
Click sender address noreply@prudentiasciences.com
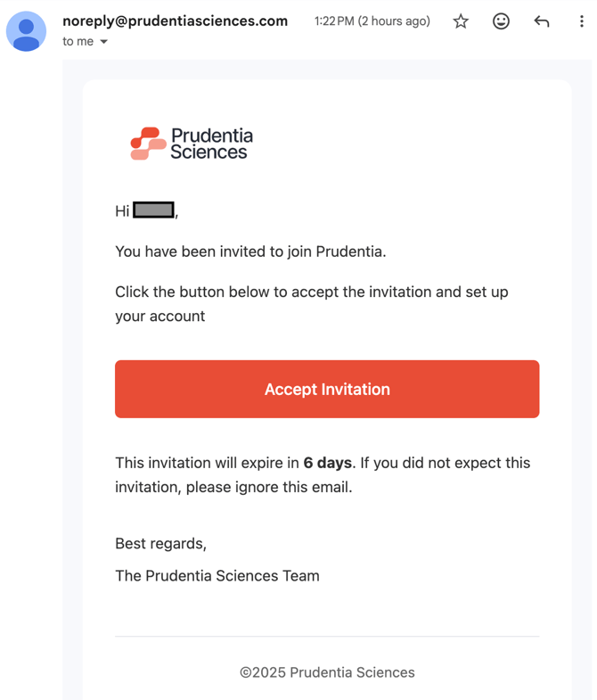(x=175, y=21)
